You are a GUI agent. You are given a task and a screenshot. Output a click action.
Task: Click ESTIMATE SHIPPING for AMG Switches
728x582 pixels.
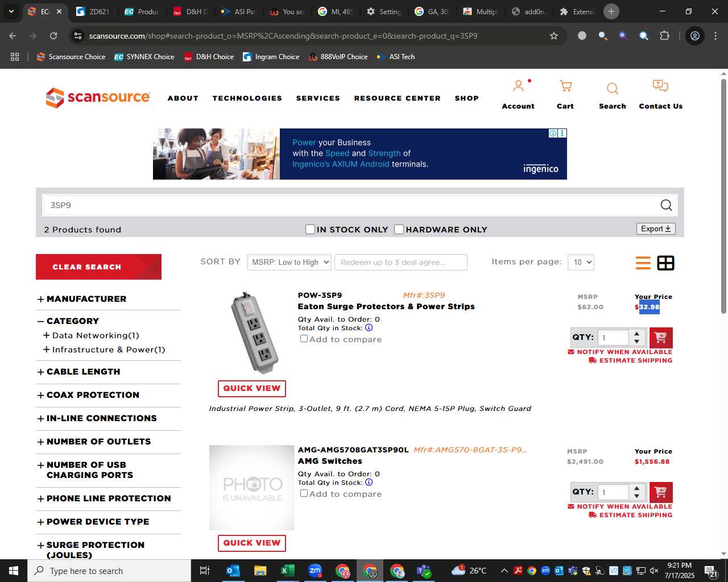(630, 515)
